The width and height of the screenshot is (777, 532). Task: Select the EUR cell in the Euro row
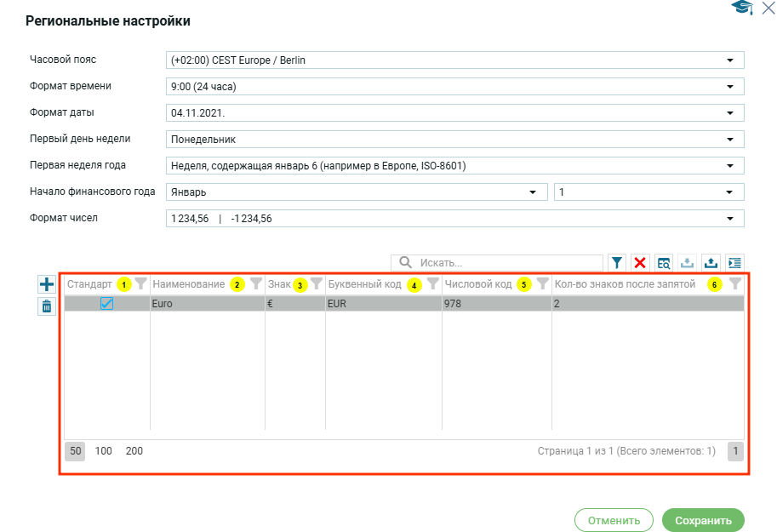[x=383, y=303]
